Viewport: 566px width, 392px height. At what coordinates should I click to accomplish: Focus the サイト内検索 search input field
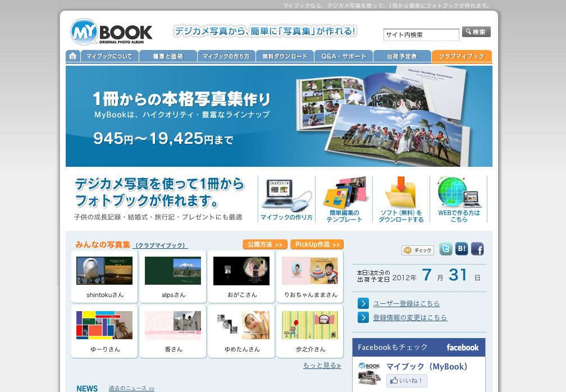click(421, 35)
